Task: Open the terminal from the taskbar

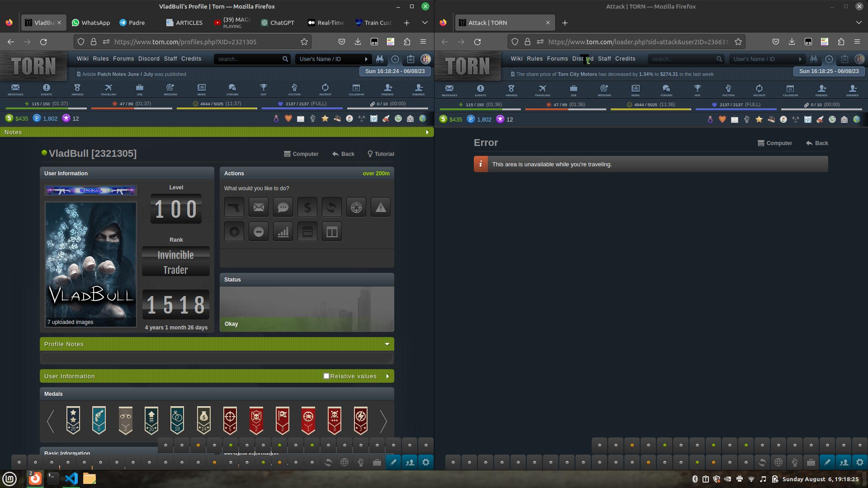Action: pos(53,479)
